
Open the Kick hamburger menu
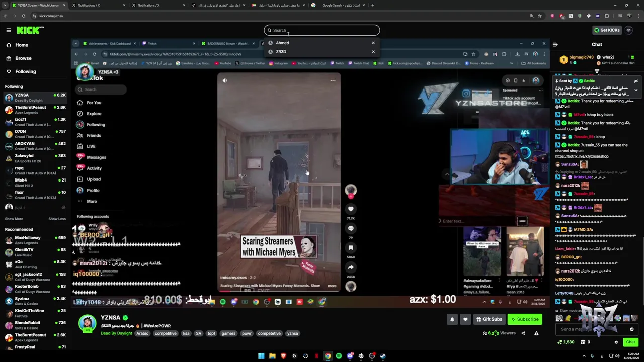9,30
